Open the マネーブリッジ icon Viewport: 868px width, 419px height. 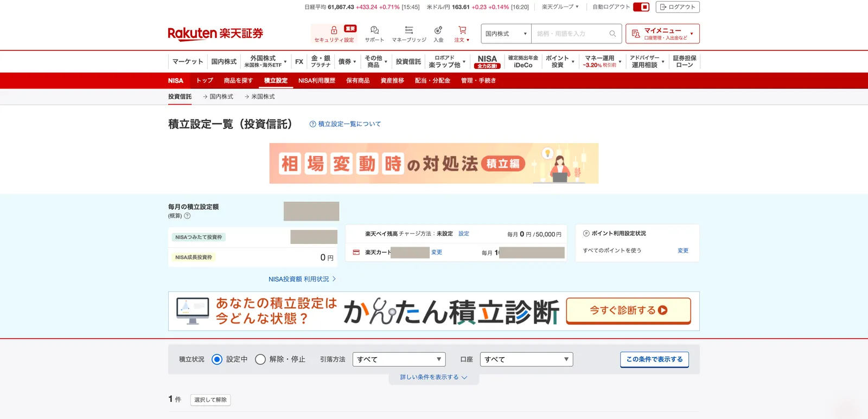click(x=409, y=30)
